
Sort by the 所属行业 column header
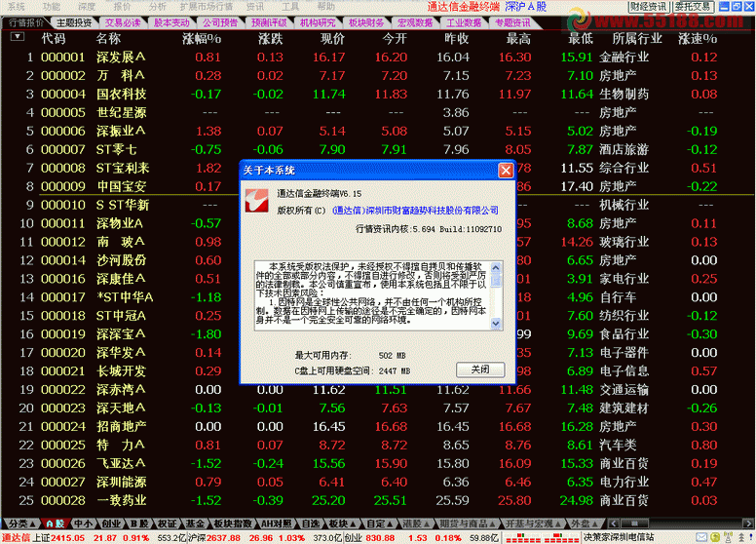point(637,39)
